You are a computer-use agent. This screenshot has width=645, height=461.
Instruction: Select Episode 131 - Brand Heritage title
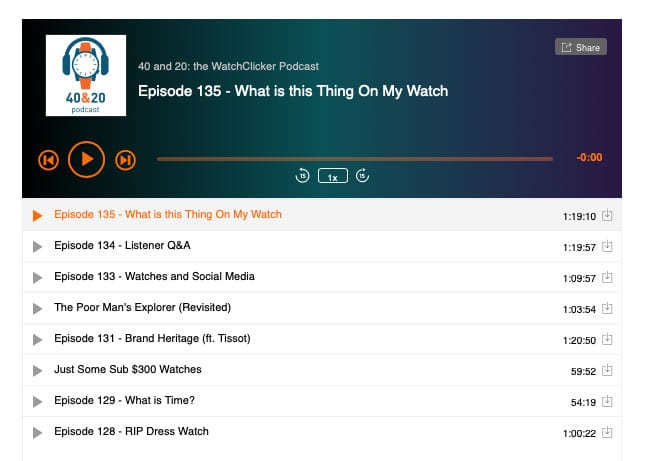tap(152, 338)
